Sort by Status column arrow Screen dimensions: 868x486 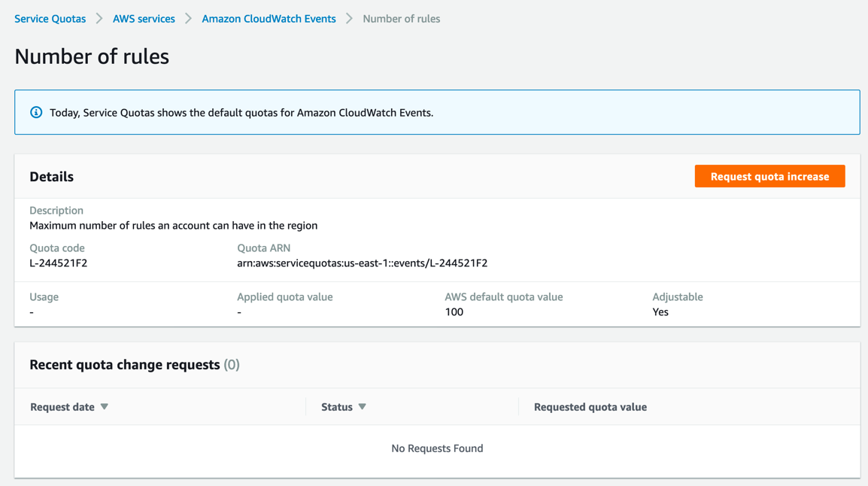(x=362, y=407)
